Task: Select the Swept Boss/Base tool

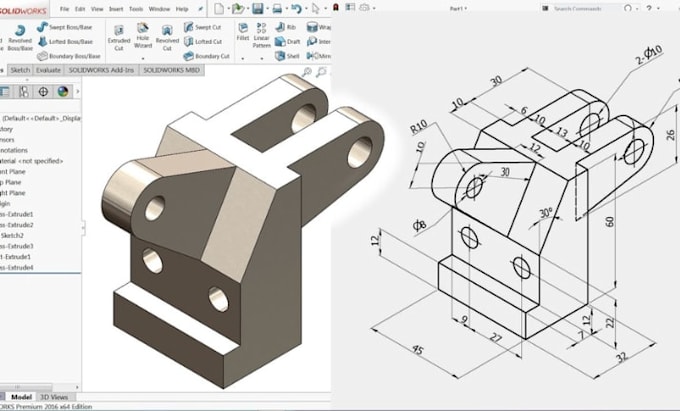Action: coord(65,27)
